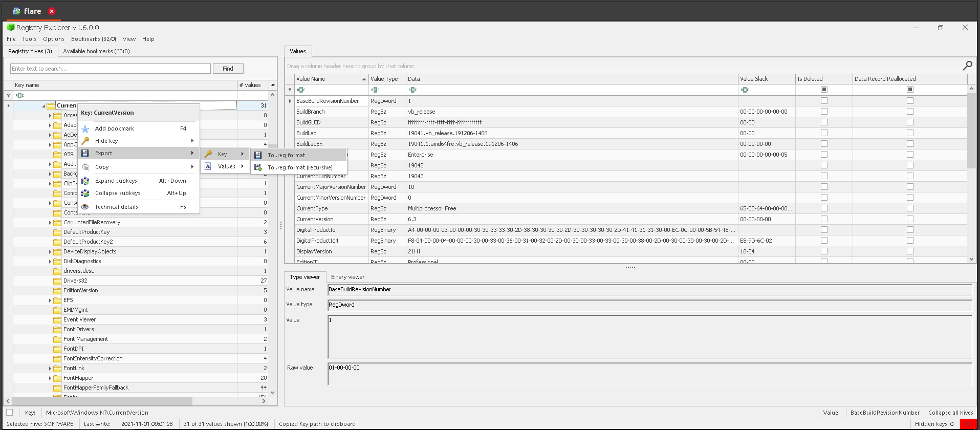Collapse the CurrentVersion tree node

(43, 106)
